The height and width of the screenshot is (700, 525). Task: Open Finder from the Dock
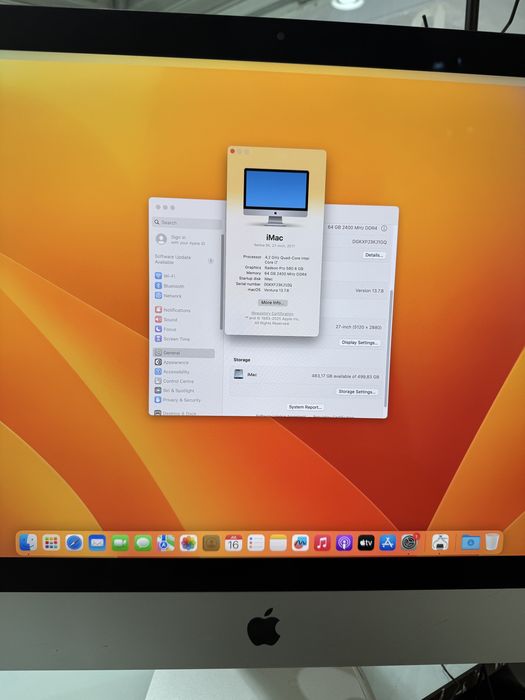[x=29, y=542]
